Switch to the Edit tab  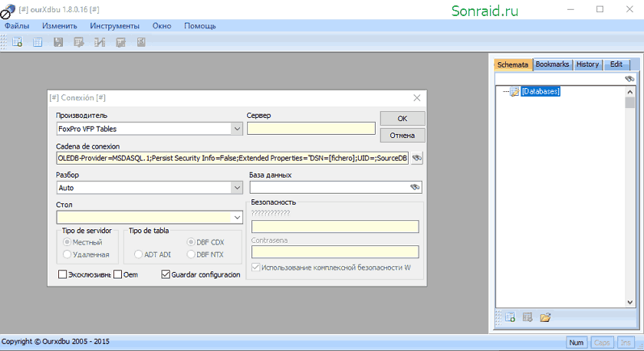pos(616,64)
